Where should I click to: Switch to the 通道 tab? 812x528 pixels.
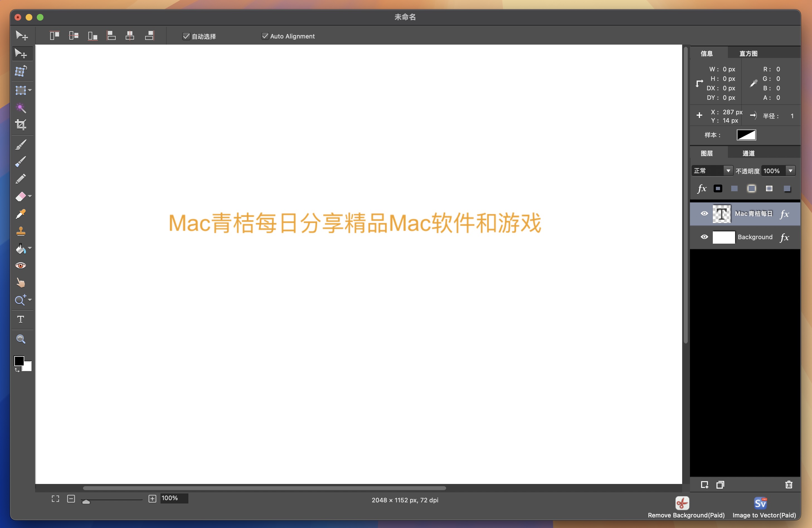tap(748, 154)
